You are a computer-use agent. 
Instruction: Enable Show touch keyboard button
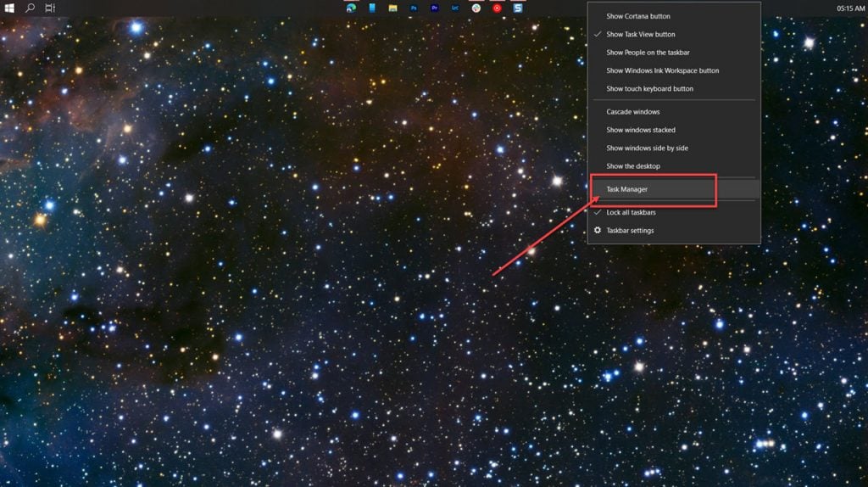point(674,88)
